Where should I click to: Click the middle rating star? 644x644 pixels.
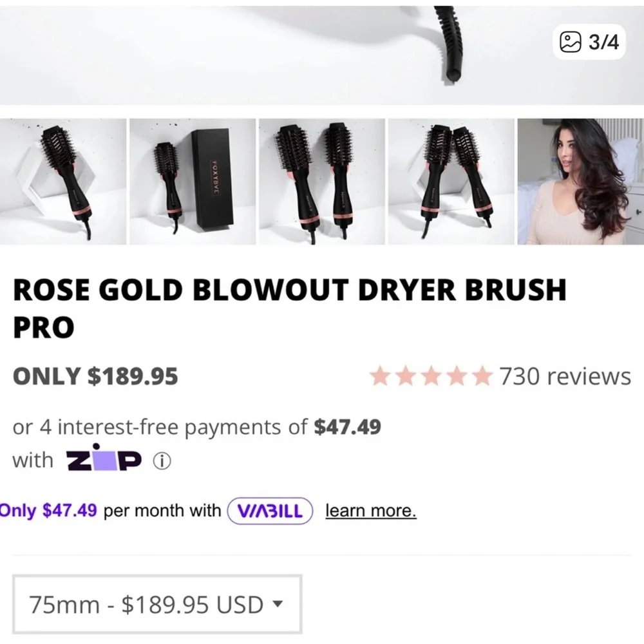[431, 376]
